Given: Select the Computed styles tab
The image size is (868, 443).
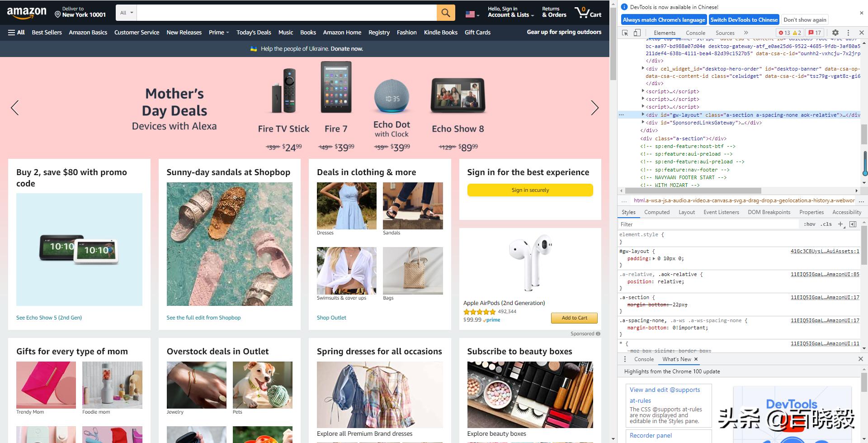Looking at the screenshot, I should pos(657,212).
